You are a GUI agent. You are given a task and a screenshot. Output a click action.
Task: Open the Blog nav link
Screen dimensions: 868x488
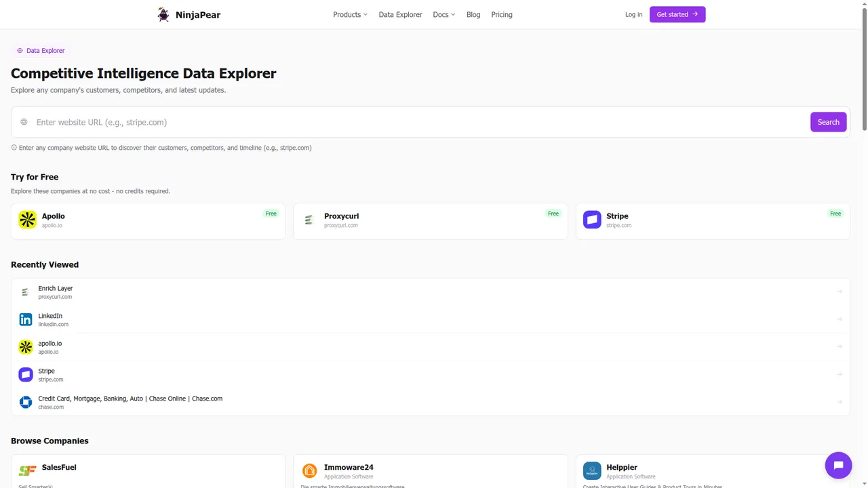pyautogui.click(x=473, y=14)
